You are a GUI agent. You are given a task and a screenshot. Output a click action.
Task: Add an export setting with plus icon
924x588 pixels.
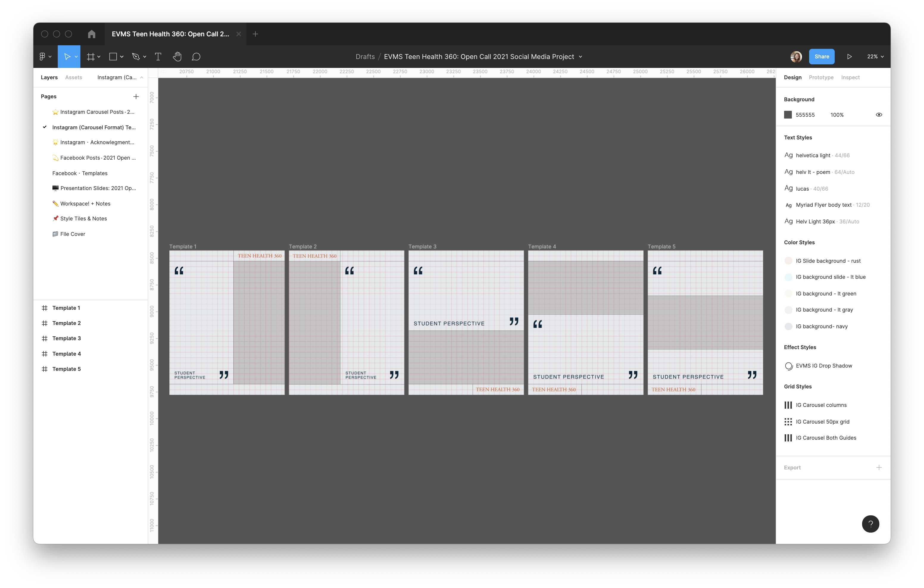(x=879, y=467)
